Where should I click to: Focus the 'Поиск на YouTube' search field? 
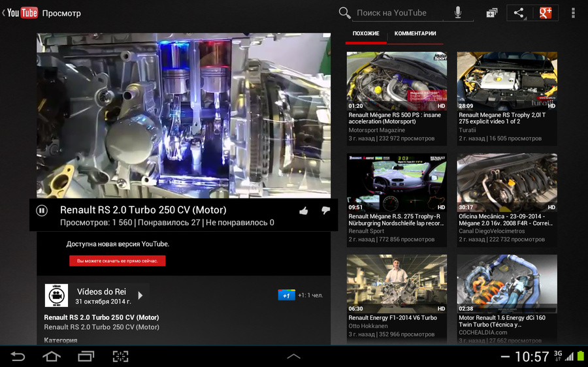397,13
